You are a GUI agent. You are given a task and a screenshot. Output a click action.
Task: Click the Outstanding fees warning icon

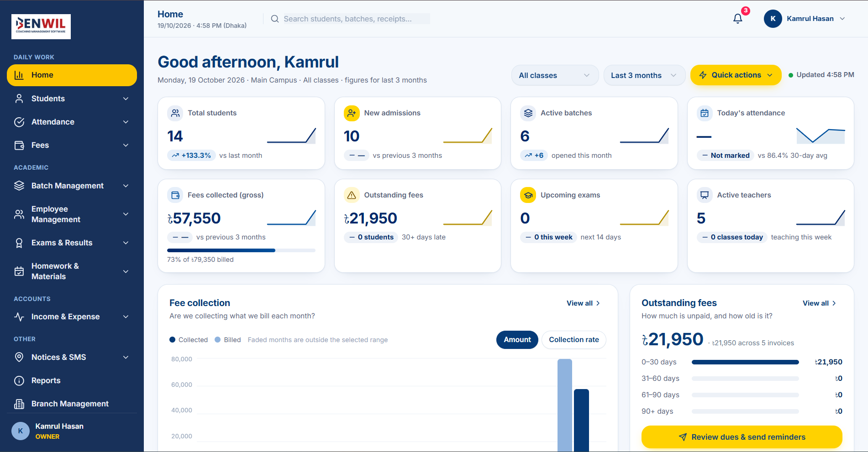[x=352, y=195]
